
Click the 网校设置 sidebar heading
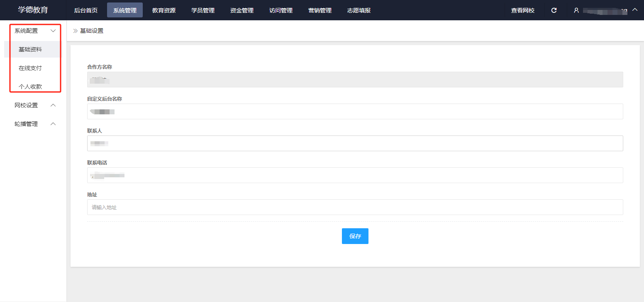(x=26, y=105)
